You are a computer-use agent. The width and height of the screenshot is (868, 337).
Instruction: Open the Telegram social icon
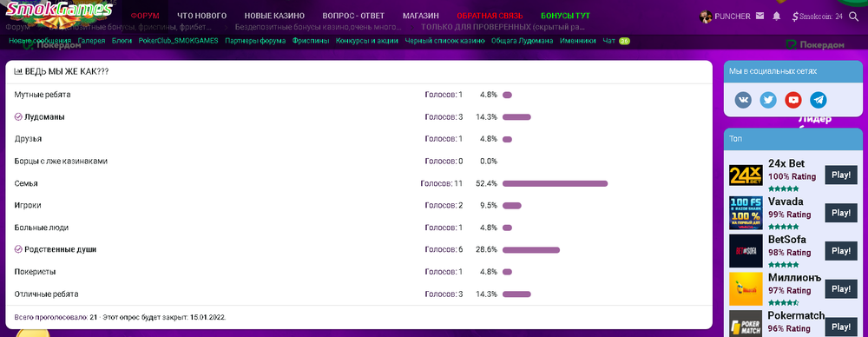click(x=819, y=100)
